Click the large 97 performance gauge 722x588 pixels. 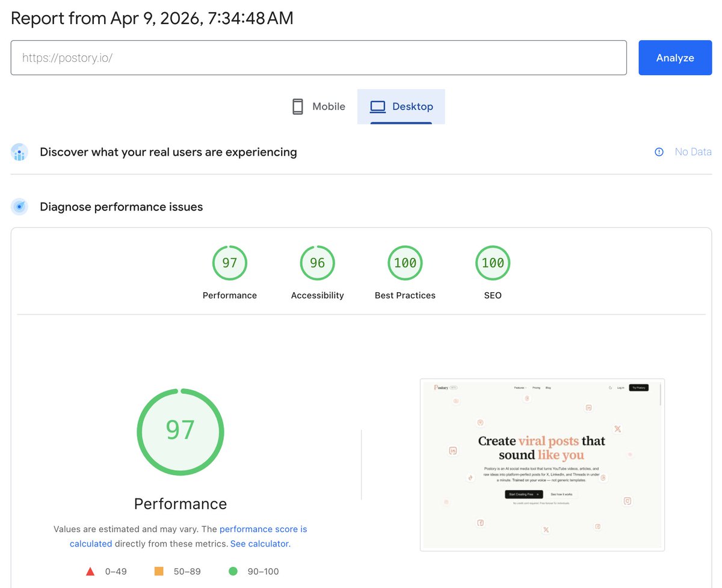coord(180,432)
